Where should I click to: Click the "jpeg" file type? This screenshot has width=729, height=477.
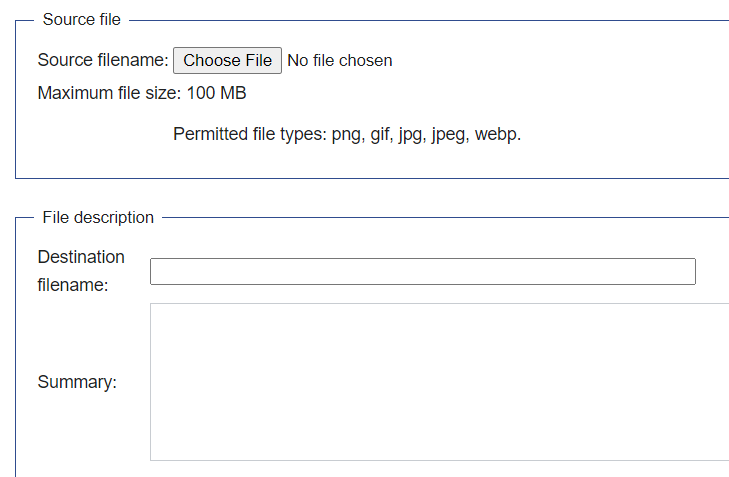(x=447, y=135)
